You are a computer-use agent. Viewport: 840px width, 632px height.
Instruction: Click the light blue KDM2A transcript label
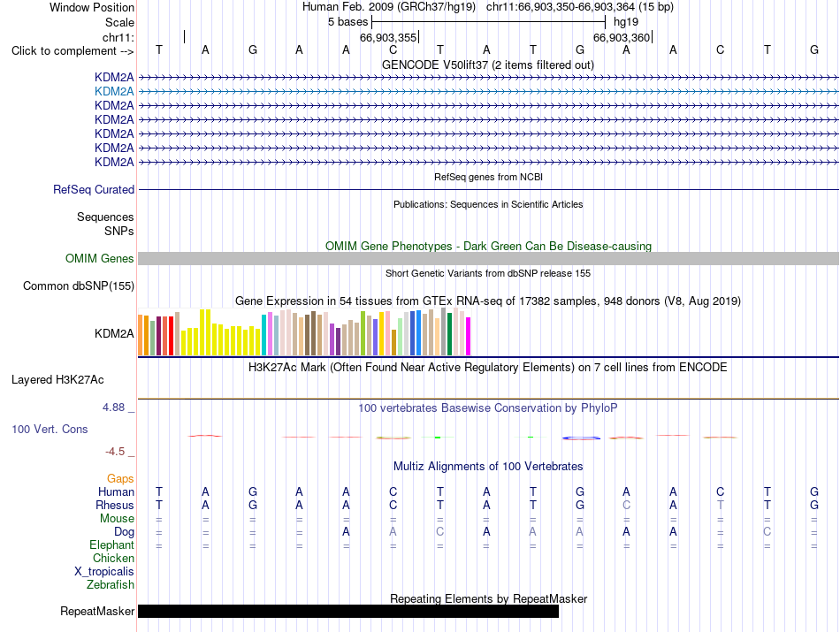(114, 92)
